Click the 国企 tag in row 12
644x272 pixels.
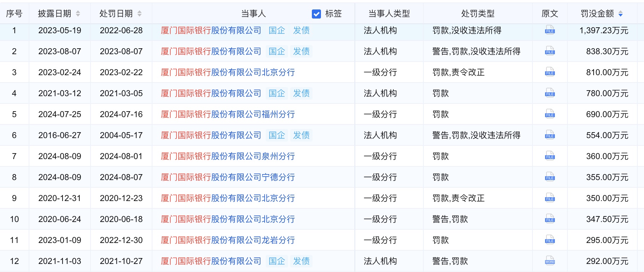point(277,261)
